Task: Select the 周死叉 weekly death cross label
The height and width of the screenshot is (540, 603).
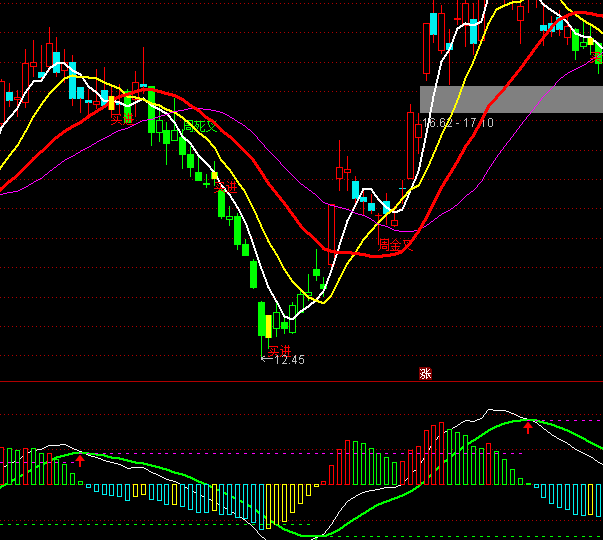Action: click(x=199, y=127)
